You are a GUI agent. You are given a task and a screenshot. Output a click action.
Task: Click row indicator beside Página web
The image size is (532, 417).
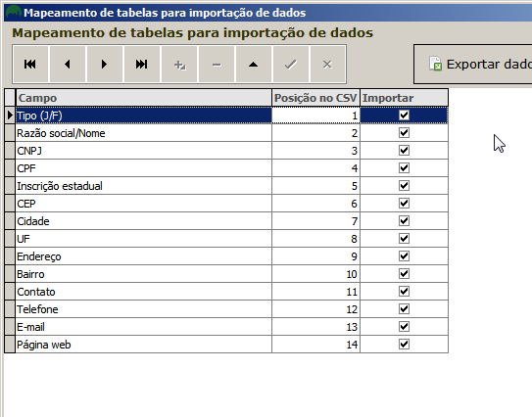[x=10, y=345]
